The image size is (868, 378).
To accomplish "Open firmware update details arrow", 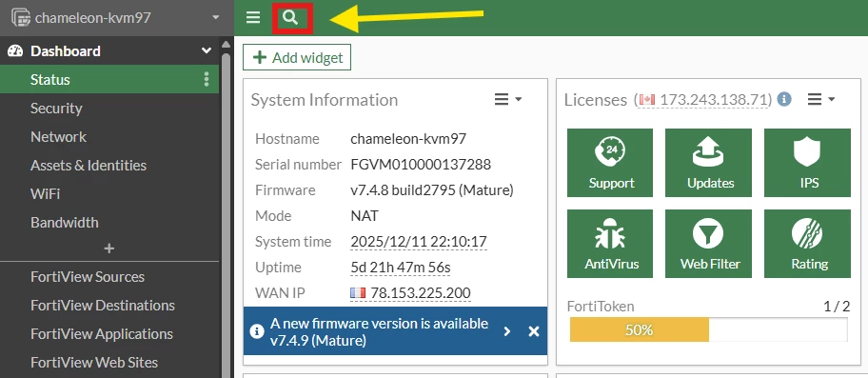I will (507, 331).
